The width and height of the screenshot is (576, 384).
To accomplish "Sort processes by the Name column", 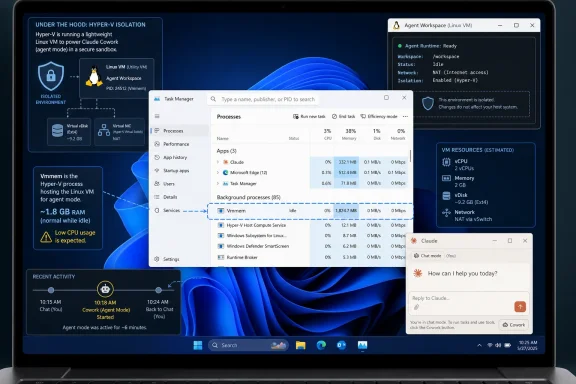I will pos(223,139).
